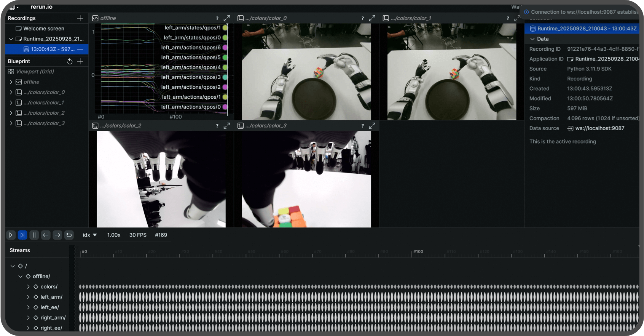Click the Blueprint plus icon to add a view
Viewport: 644px width, 336px height.
point(80,61)
